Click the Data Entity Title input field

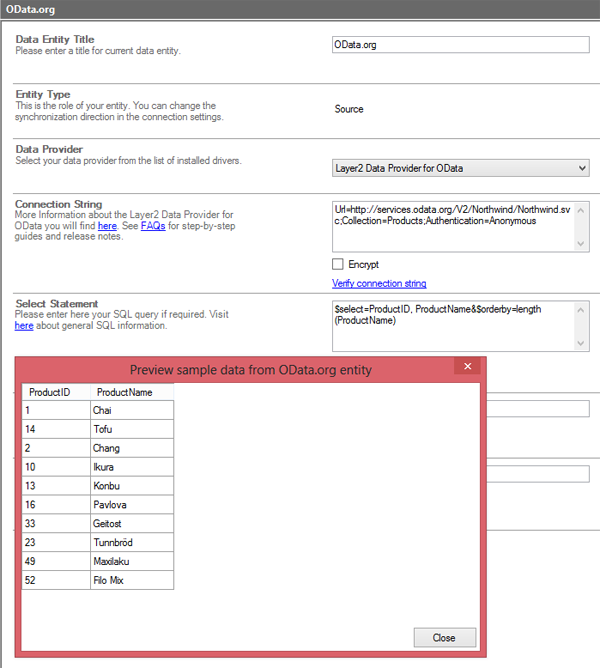pos(460,45)
